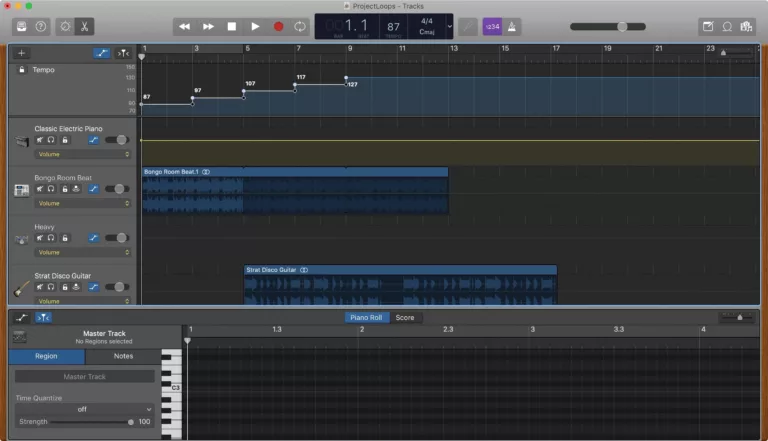This screenshot has width=768, height=441.
Task: Open the Loop Browser
Action: click(727, 26)
